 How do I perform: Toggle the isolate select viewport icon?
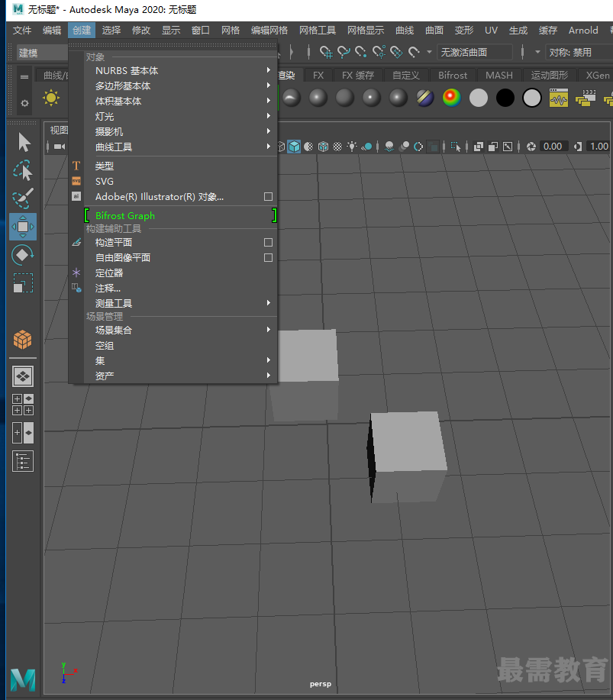(455, 147)
